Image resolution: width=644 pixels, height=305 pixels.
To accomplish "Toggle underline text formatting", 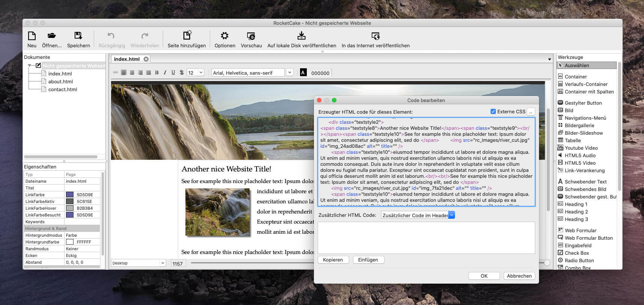I will tap(173, 72).
